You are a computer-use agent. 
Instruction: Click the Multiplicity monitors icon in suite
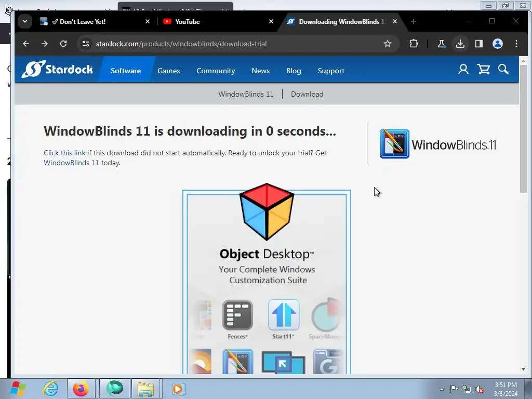click(x=283, y=362)
